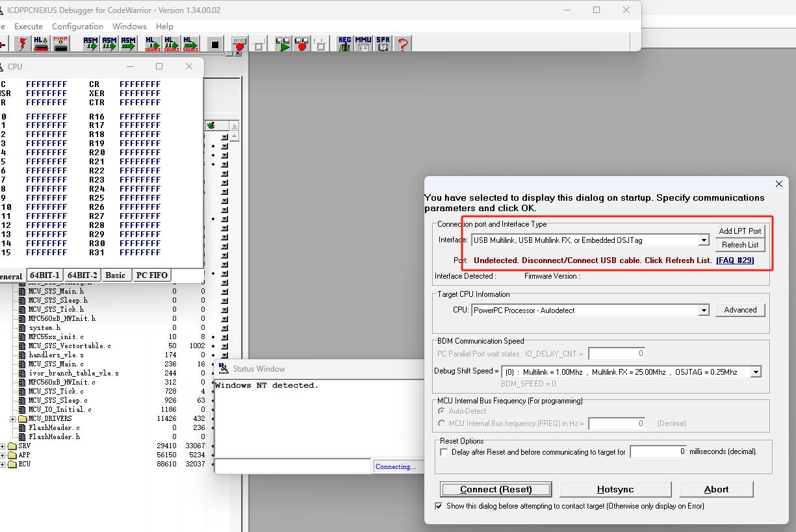Click the black square Stop icon
The width and height of the screenshot is (796, 532).
click(x=215, y=44)
